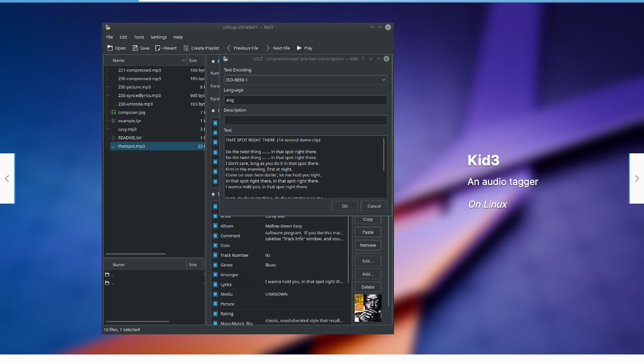The width and height of the screenshot is (644, 362).
Task: Toggle the Arranger tag checkbox
Action: coord(215,275)
